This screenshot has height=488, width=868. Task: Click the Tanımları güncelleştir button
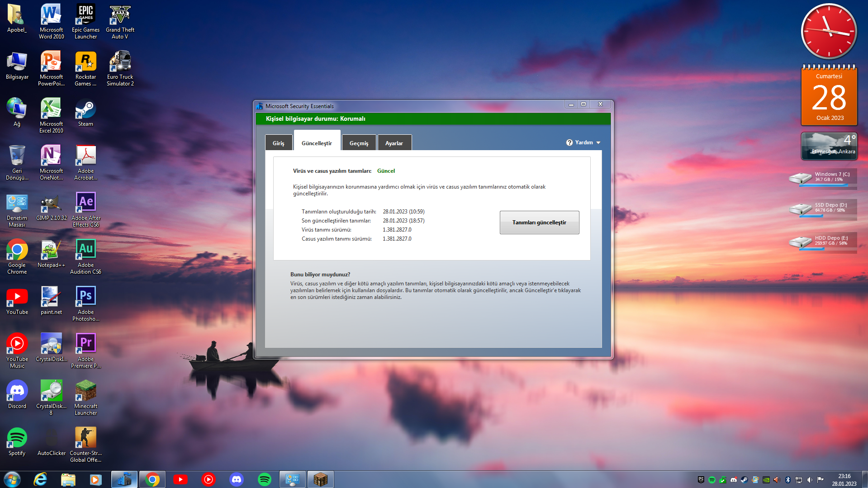point(539,223)
